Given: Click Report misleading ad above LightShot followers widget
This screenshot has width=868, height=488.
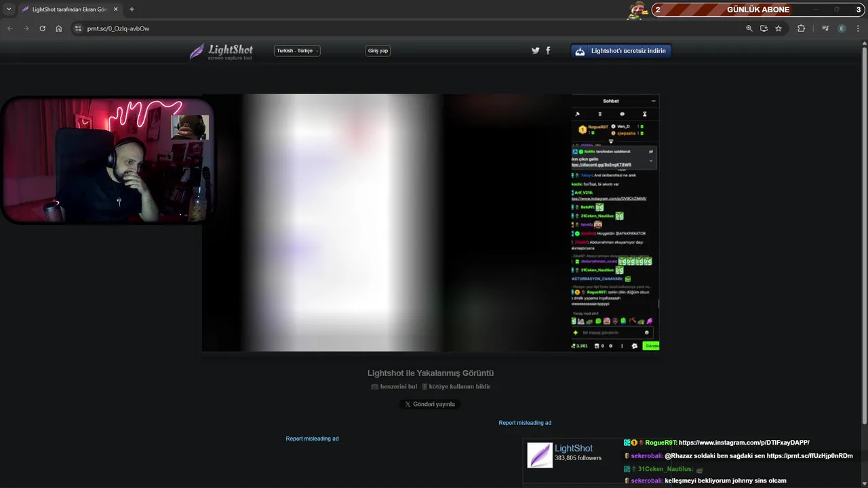Looking at the screenshot, I should [x=525, y=423].
